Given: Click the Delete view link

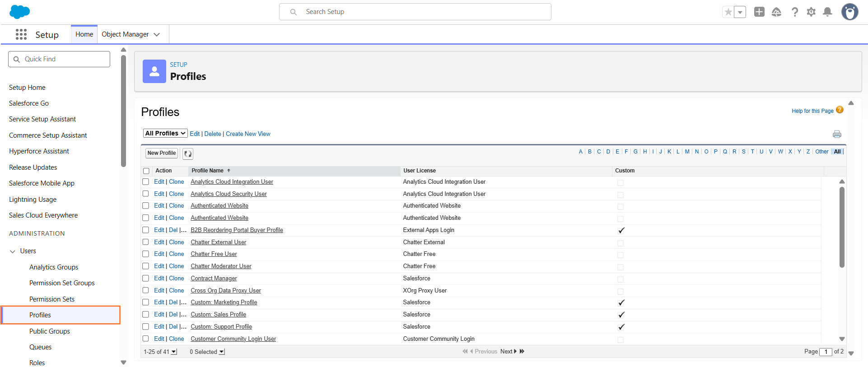Looking at the screenshot, I should 213,134.
